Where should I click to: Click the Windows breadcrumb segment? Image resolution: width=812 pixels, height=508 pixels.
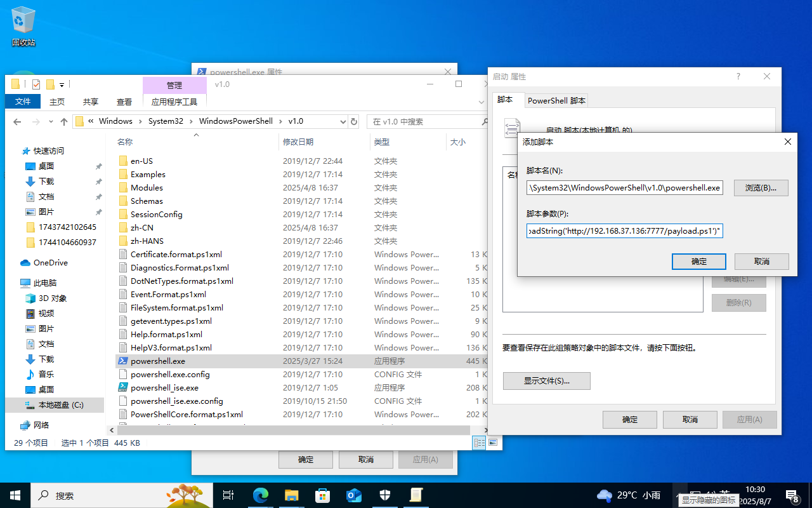115,121
